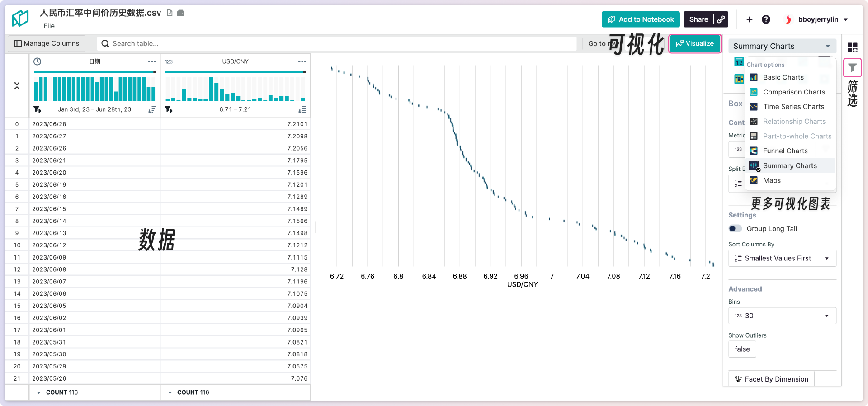The height and width of the screenshot is (406, 868).
Task: Click the filter icon under USD/CNY histogram
Action: (169, 109)
